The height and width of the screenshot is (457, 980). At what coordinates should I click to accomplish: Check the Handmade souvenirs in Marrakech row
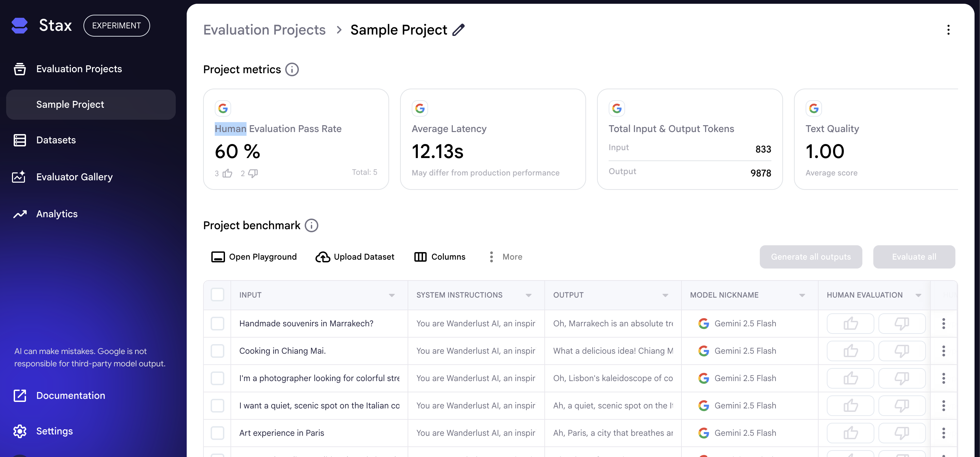217,324
